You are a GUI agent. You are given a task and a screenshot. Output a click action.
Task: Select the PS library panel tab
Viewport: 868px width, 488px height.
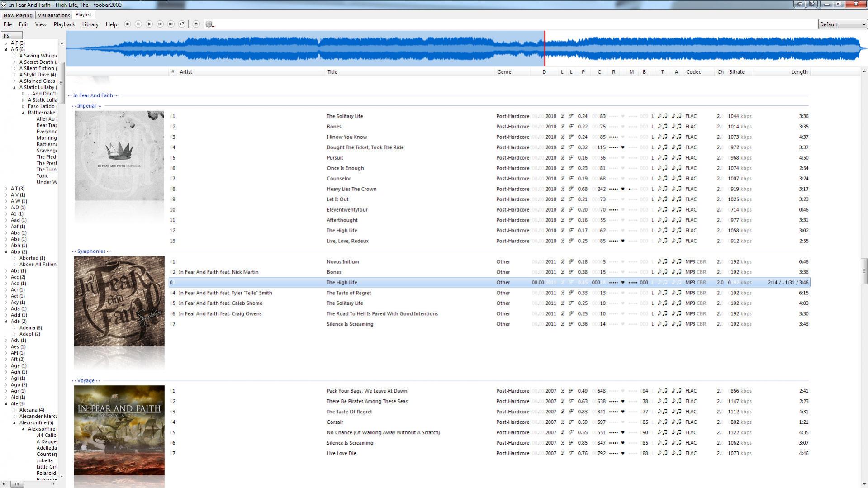[11, 35]
